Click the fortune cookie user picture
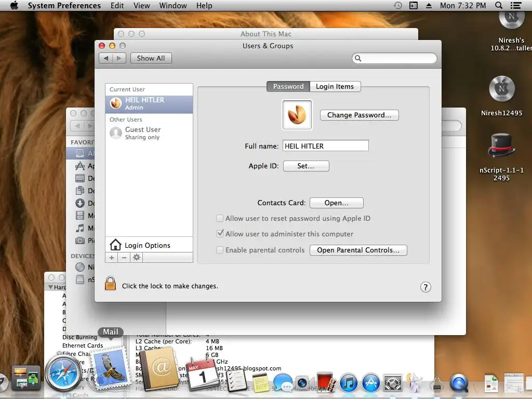This screenshot has width=532, height=399. click(297, 115)
